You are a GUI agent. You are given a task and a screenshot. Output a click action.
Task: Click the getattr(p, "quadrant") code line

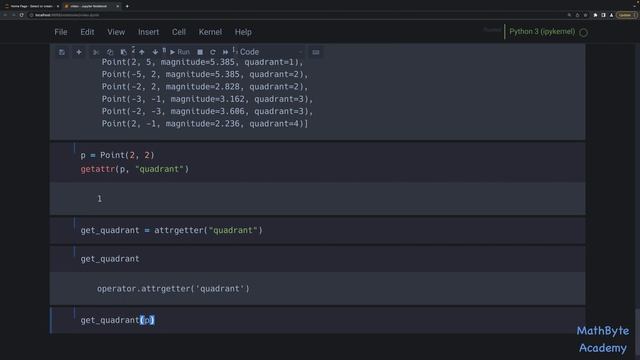click(135, 169)
